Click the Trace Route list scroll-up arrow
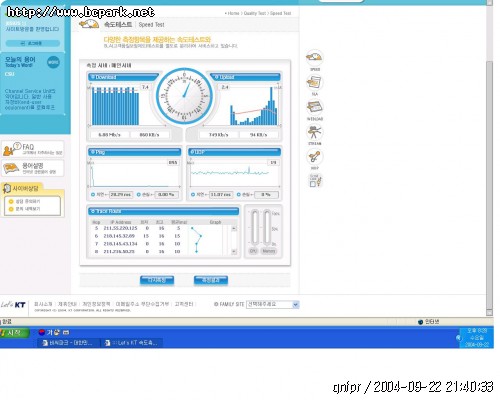Screen dimensions: 500x400 tap(234, 228)
